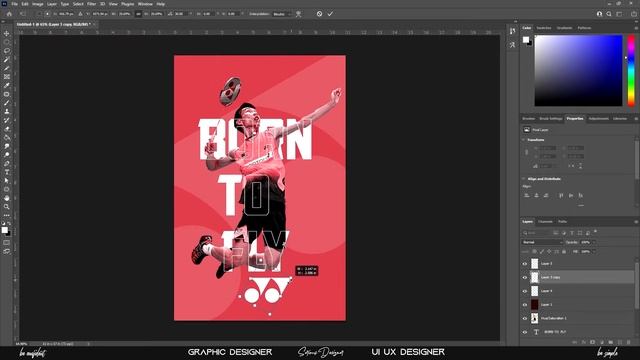The width and height of the screenshot is (640, 360).
Task: Select the Blur tool
Action: pos(7,146)
